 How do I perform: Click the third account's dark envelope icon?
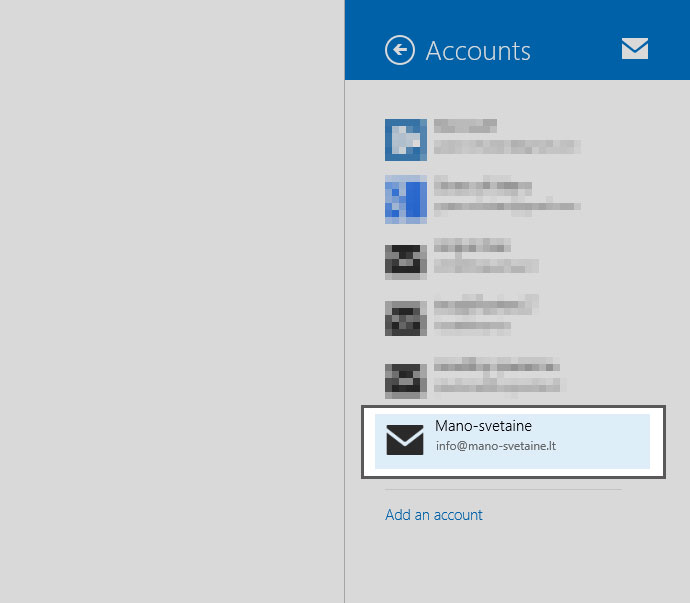pyautogui.click(x=406, y=259)
